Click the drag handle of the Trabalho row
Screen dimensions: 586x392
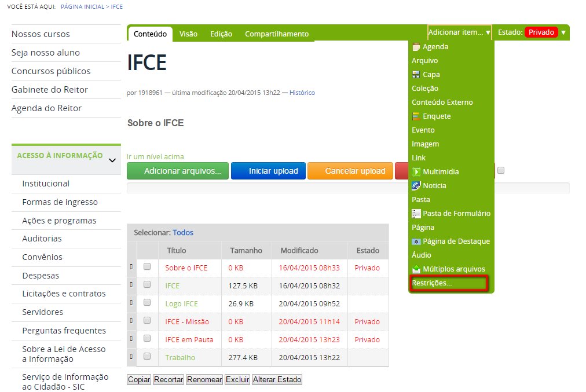coord(131,357)
